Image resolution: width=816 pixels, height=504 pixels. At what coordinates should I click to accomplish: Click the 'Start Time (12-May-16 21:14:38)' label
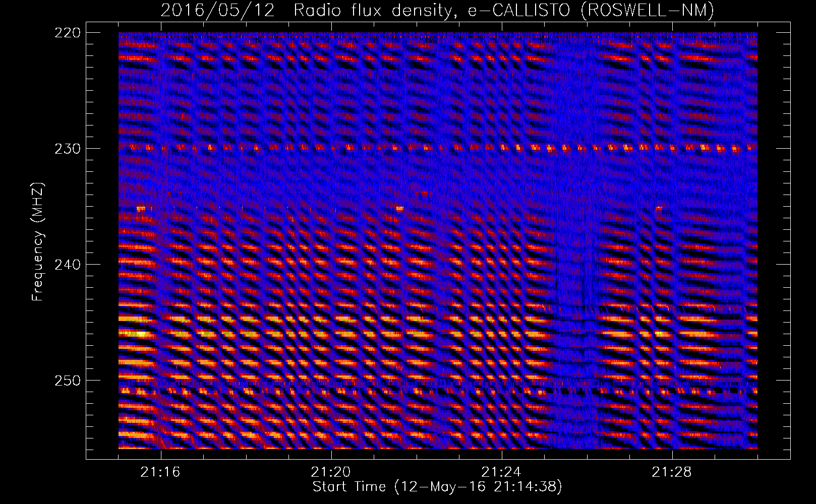[x=437, y=487]
